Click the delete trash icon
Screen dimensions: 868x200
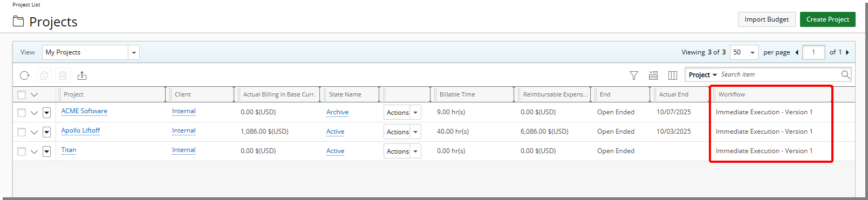tap(63, 75)
